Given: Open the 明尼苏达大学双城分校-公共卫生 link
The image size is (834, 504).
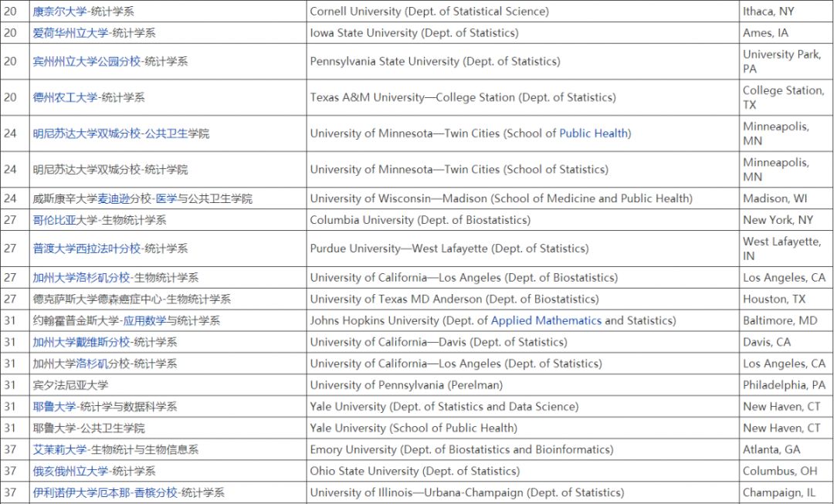Looking at the screenshot, I should [x=110, y=134].
